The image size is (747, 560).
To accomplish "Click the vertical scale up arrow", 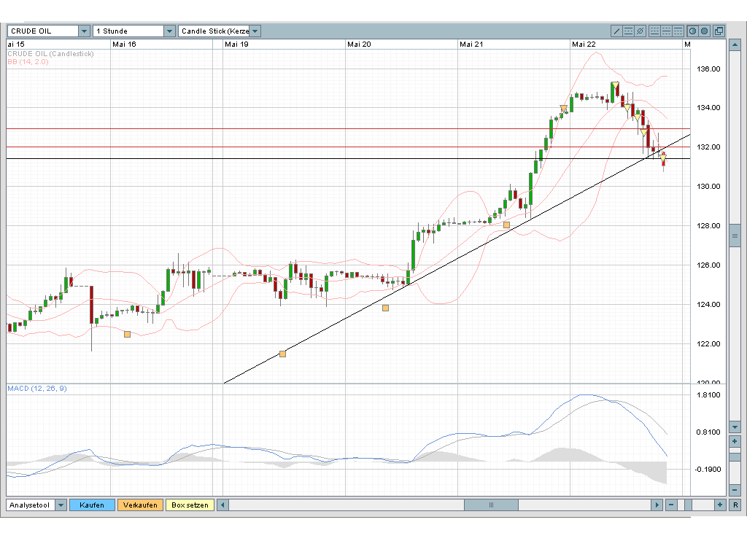I will (735, 45).
